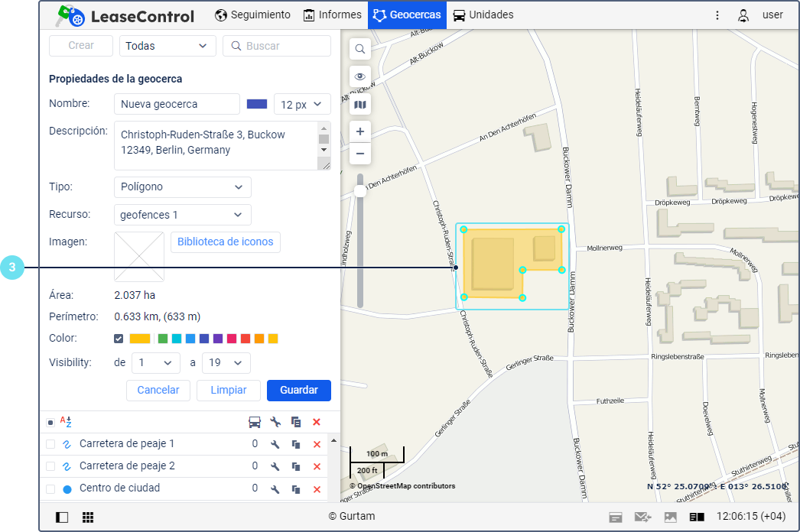Screen dimensions: 800x532
Task: Open map layers selector icon
Action: [x=360, y=105]
